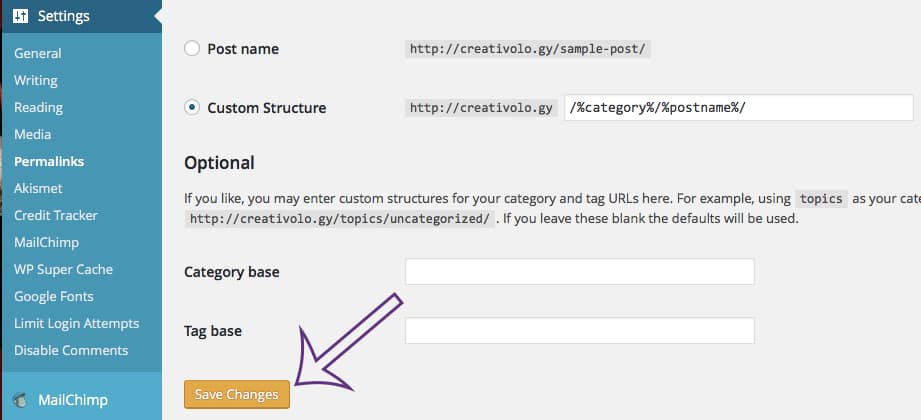
Task: Click the custom structure text field
Action: point(738,108)
